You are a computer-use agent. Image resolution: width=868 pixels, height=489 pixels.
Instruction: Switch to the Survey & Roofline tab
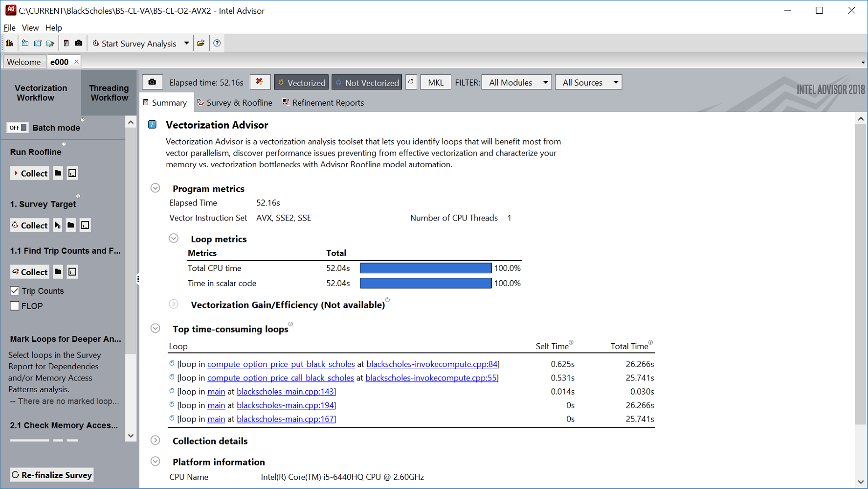point(235,102)
